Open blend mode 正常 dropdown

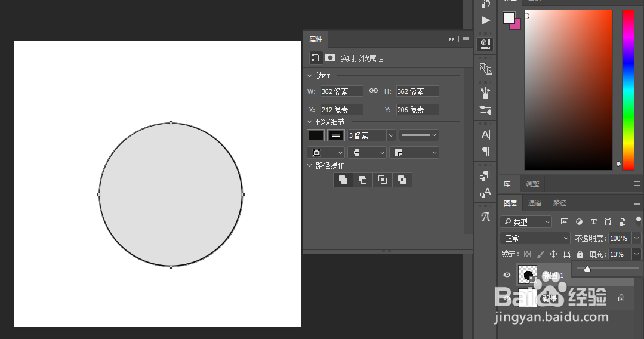(535, 238)
